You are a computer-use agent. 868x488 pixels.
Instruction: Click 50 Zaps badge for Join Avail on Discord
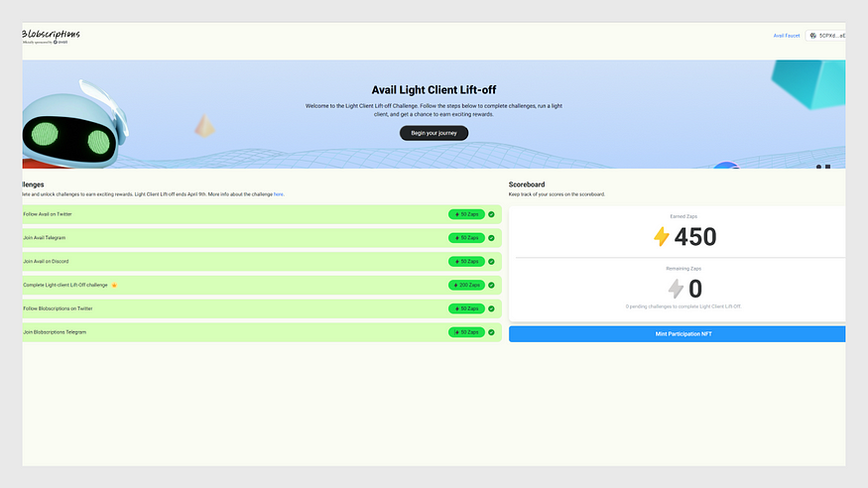click(466, 261)
